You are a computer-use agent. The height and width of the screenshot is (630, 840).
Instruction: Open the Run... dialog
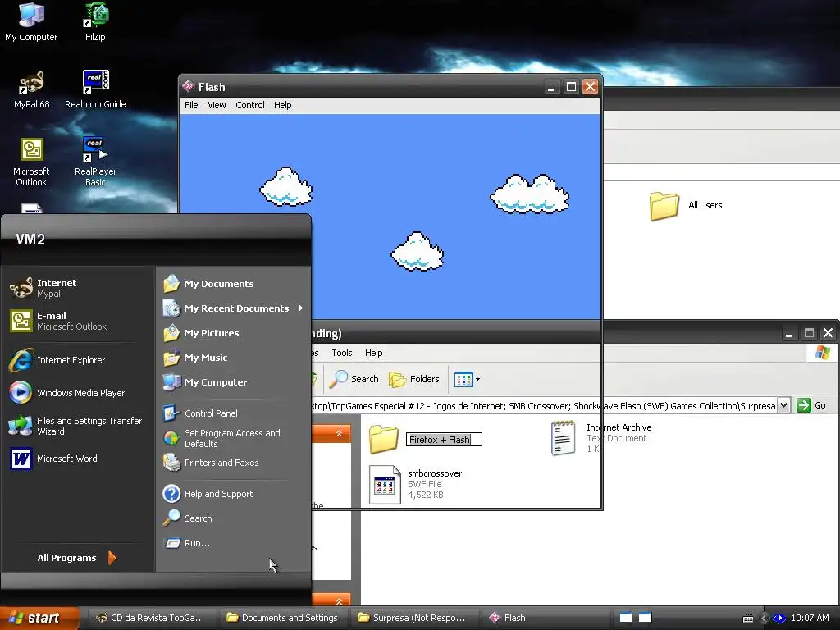pyautogui.click(x=186, y=543)
